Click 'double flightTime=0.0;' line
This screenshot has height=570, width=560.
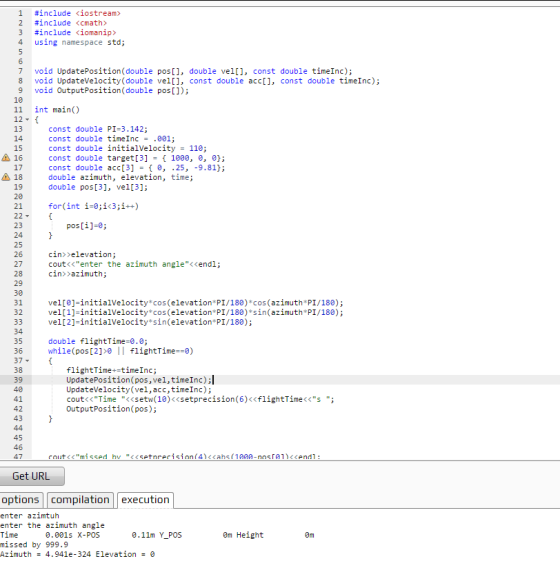click(98, 341)
